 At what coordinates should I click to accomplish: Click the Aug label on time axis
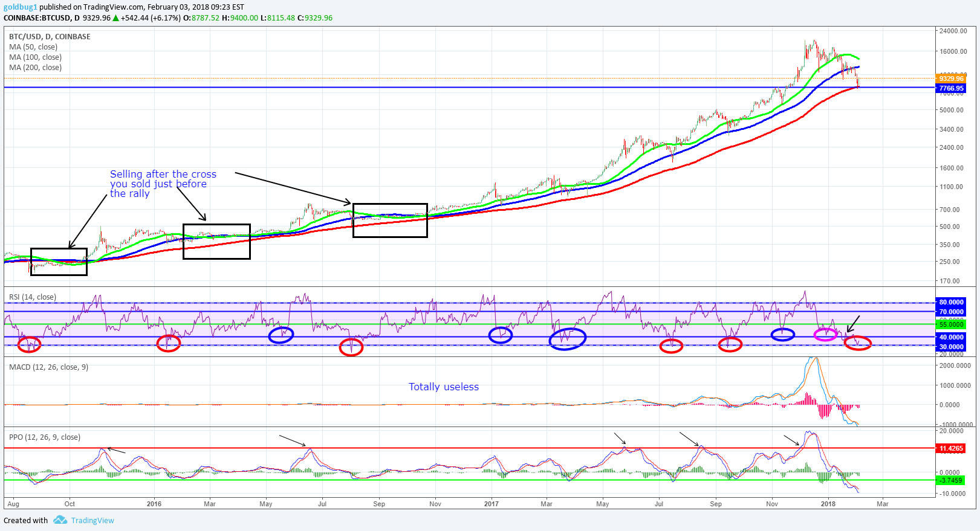[x=13, y=504]
